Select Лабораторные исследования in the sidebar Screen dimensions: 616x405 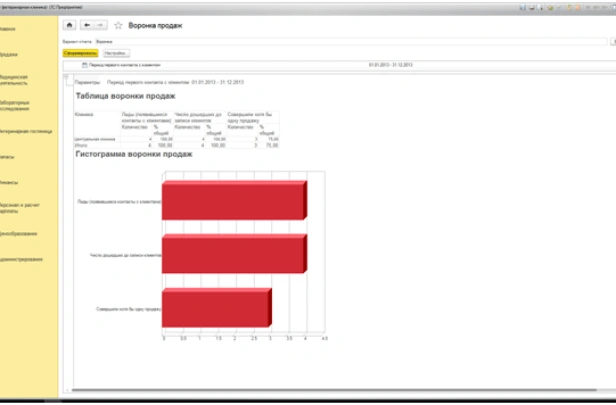(x=20, y=104)
